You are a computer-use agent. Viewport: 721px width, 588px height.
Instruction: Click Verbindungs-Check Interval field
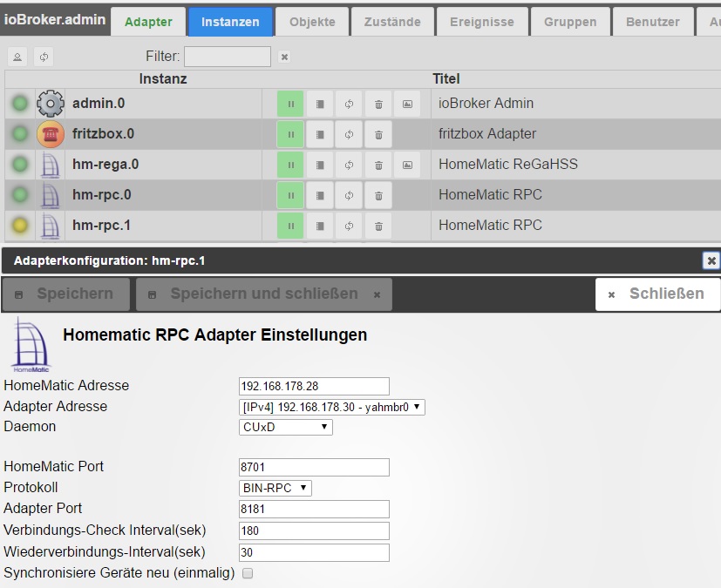(314, 531)
